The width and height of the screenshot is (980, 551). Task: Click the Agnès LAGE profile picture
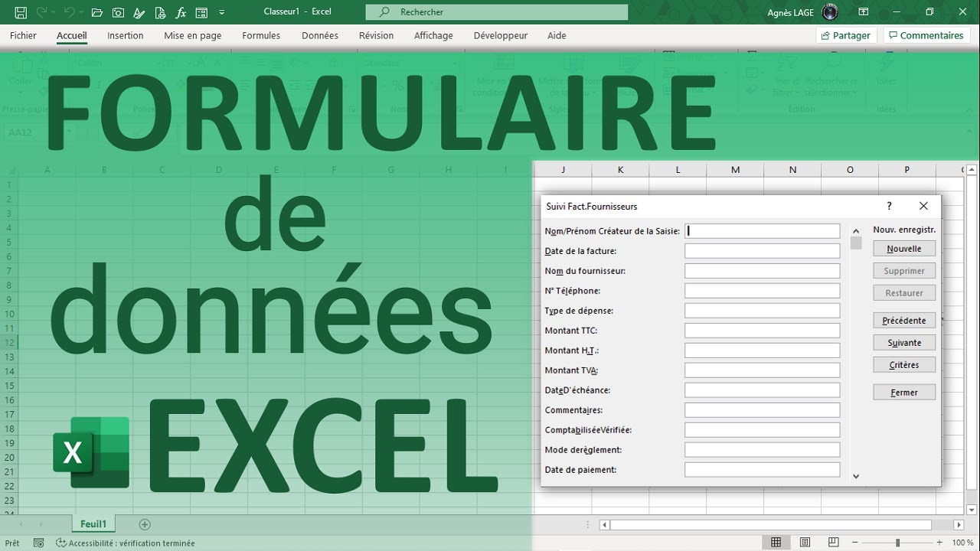point(830,12)
